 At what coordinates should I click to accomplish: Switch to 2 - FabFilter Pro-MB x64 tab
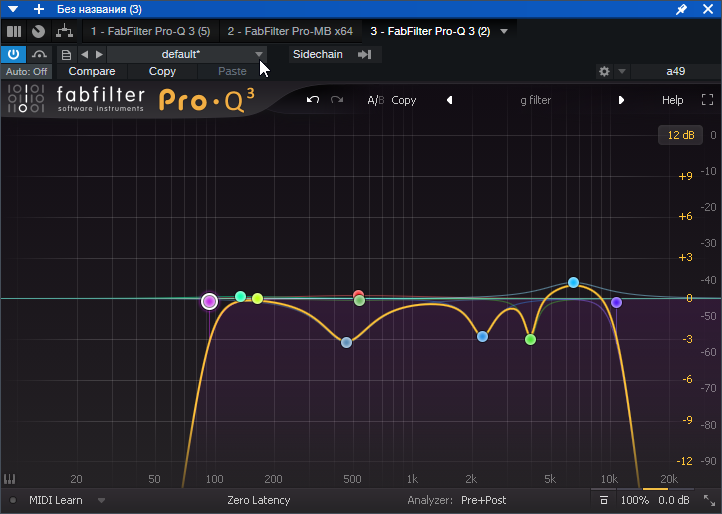pos(290,31)
